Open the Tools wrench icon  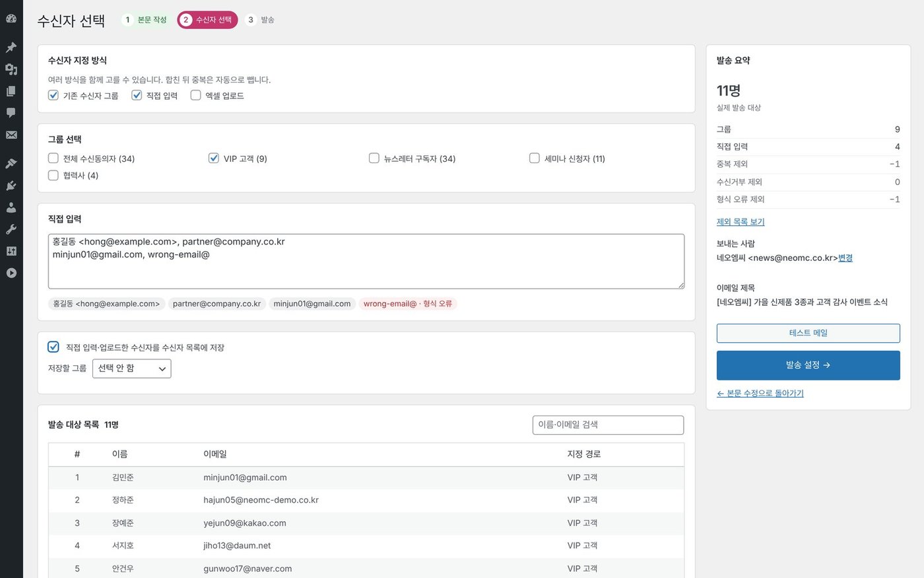click(x=11, y=229)
